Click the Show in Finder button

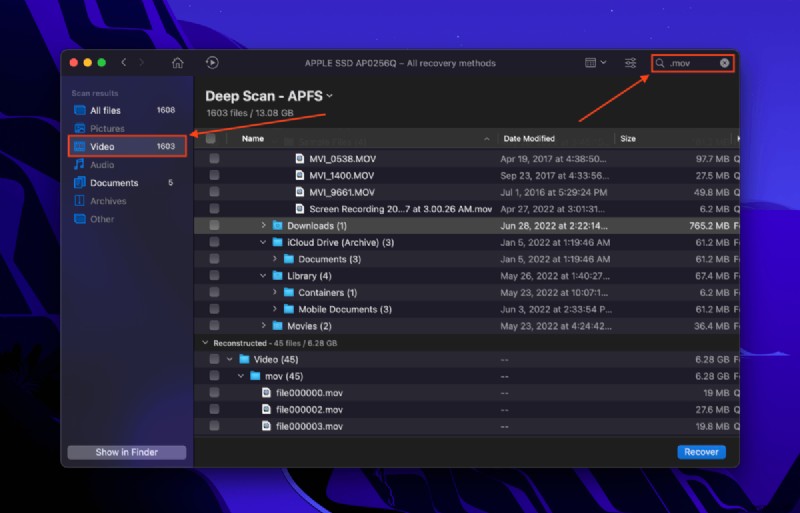click(x=127, y=452)
